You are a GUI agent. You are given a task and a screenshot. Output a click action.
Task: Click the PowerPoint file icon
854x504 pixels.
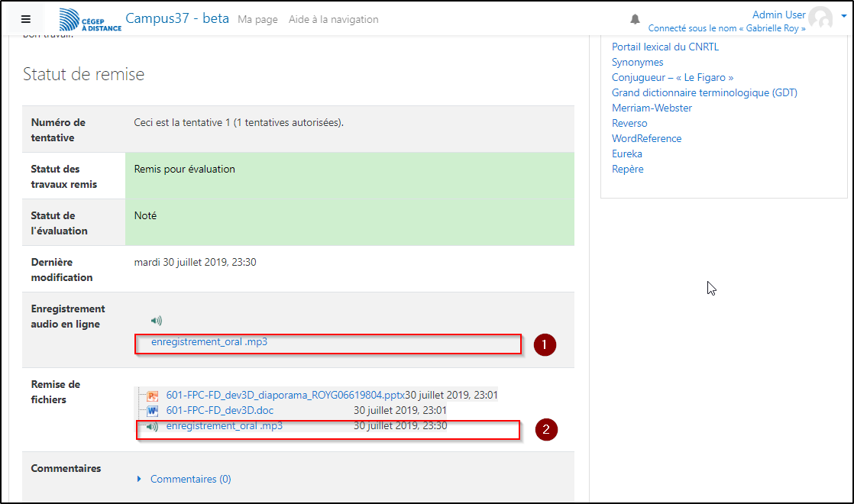click(153, 396)
